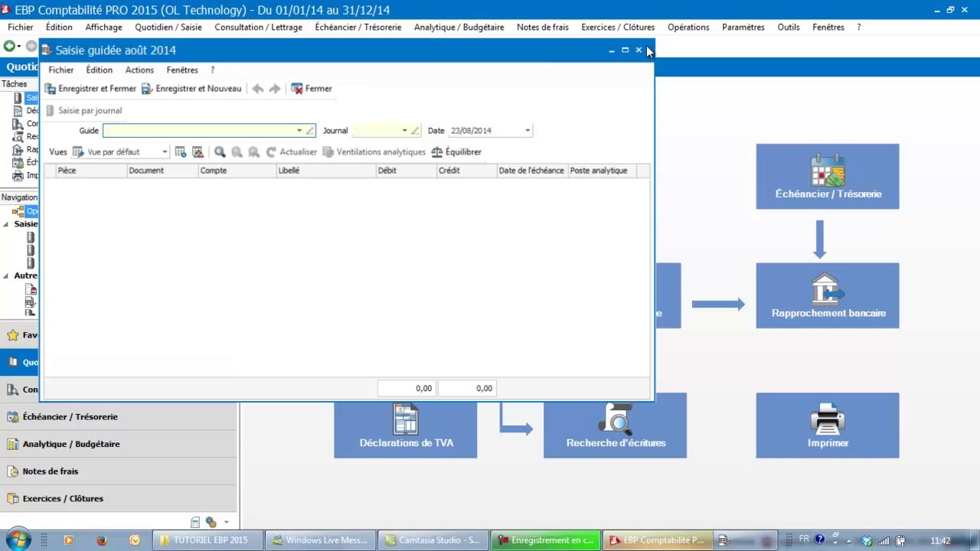Viewport: 980px width, 551px height.
Task: Click Pièce column header
Action: (91, 171)
